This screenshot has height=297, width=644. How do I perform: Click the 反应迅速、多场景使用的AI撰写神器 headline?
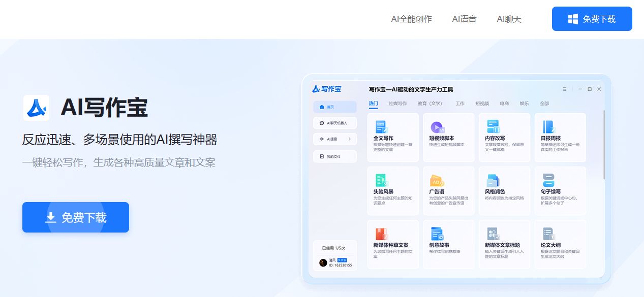coord(119,140)
